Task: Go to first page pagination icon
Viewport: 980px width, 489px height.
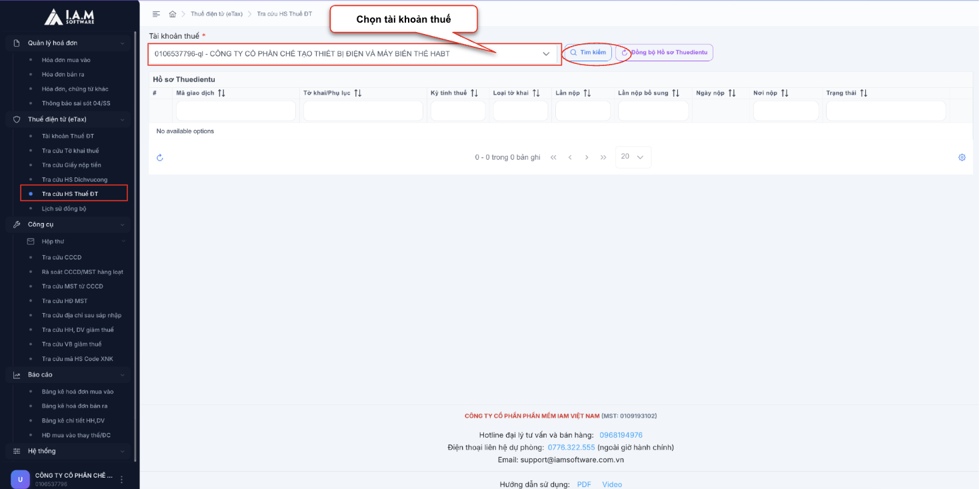Action: tap(553, 158)
